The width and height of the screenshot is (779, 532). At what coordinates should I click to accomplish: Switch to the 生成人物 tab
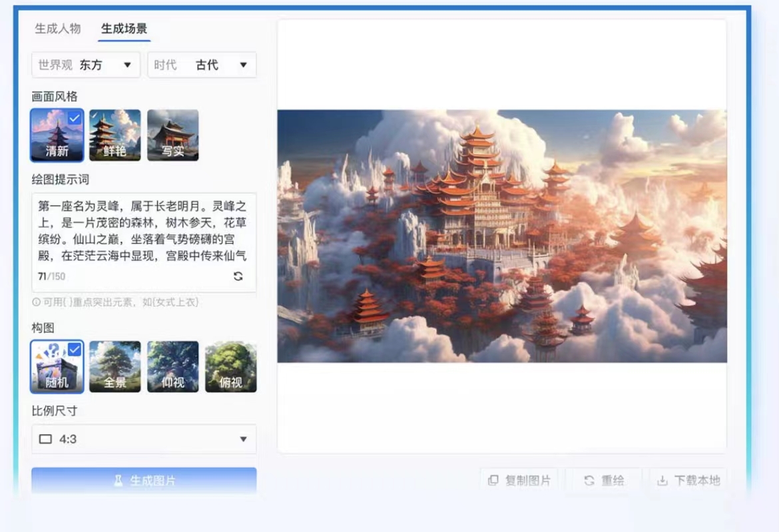(58, 29)
